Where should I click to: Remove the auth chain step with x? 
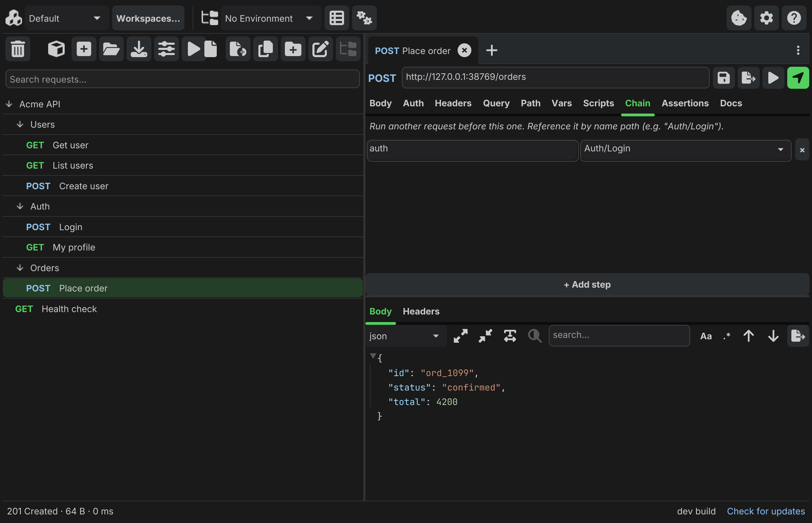[802, 150]
